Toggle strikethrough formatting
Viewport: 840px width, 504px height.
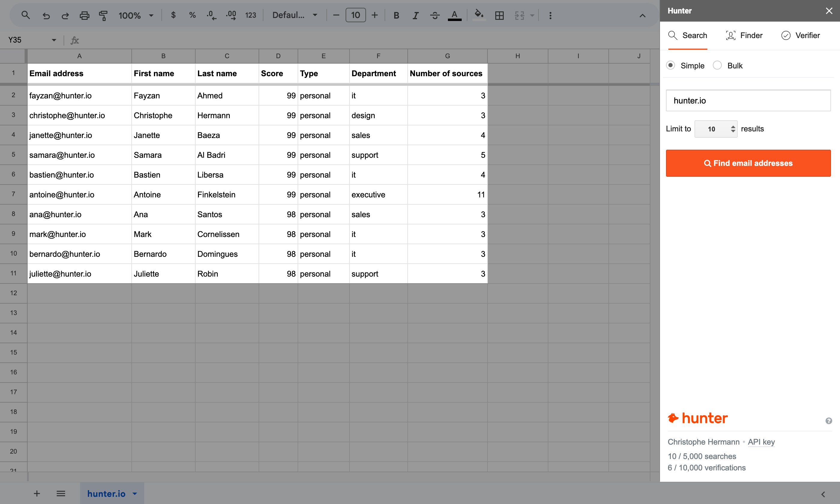pyautogui.click(x=435, y=15)
